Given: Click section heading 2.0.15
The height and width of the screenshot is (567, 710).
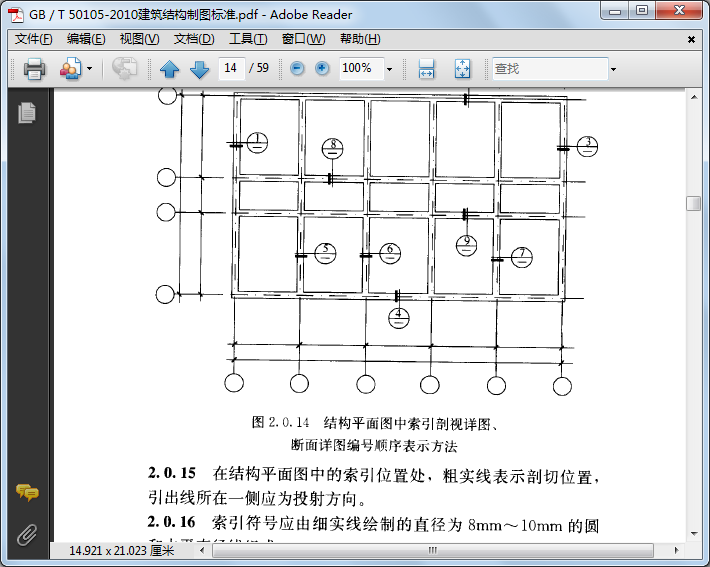Looking at the screenshot, I should point(172,473).
